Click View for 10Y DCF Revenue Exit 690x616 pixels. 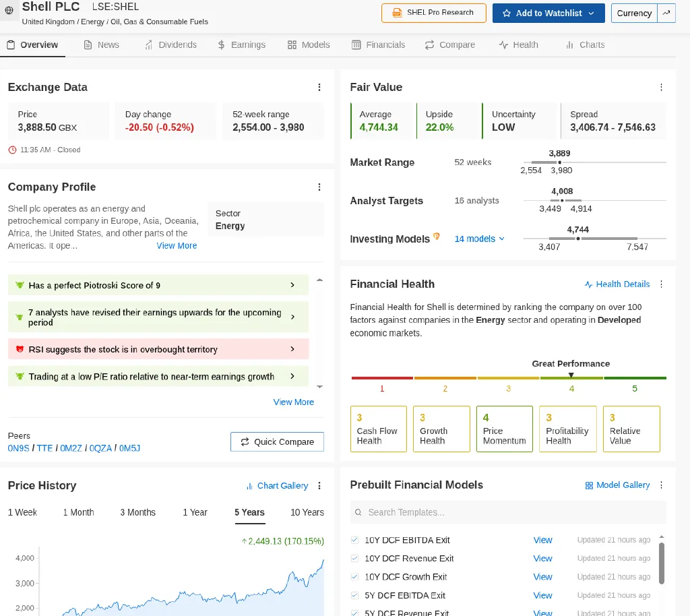pyautogui.click(x=542, y=558)
